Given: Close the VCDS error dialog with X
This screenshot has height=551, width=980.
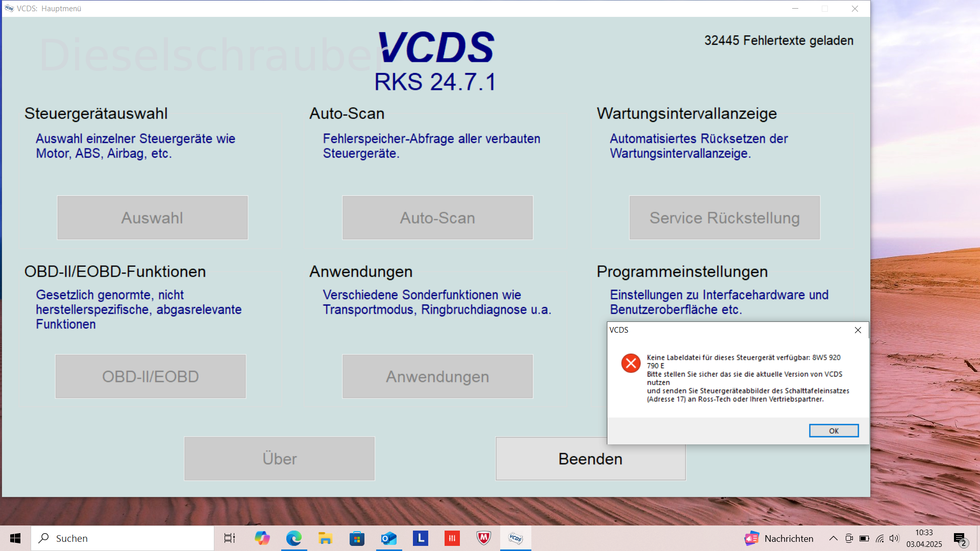Looking at the screenshot, I should click(858, 330).
